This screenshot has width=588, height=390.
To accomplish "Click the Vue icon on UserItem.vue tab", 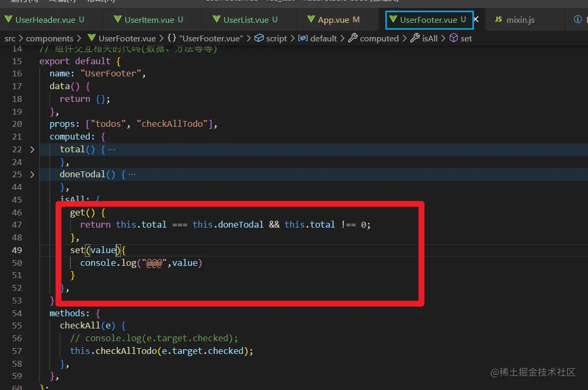I will tap(118, 19).
